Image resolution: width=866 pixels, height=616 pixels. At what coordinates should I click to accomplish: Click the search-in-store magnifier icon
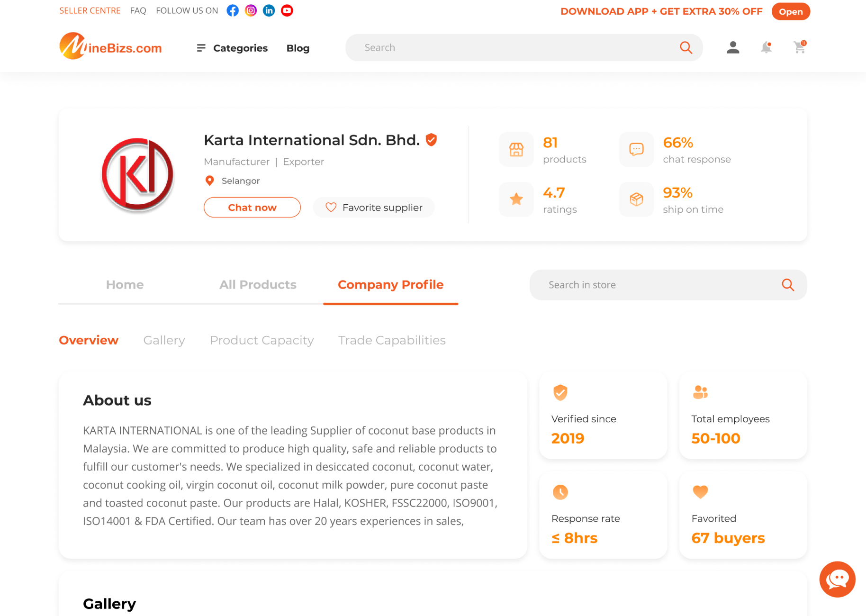(x=788, y=285)
